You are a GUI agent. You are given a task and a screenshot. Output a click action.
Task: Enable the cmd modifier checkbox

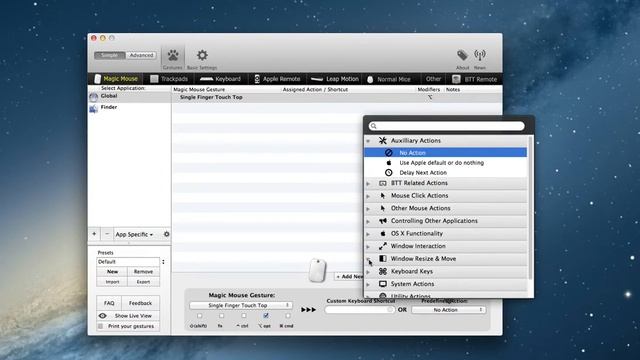pos(288,316)
